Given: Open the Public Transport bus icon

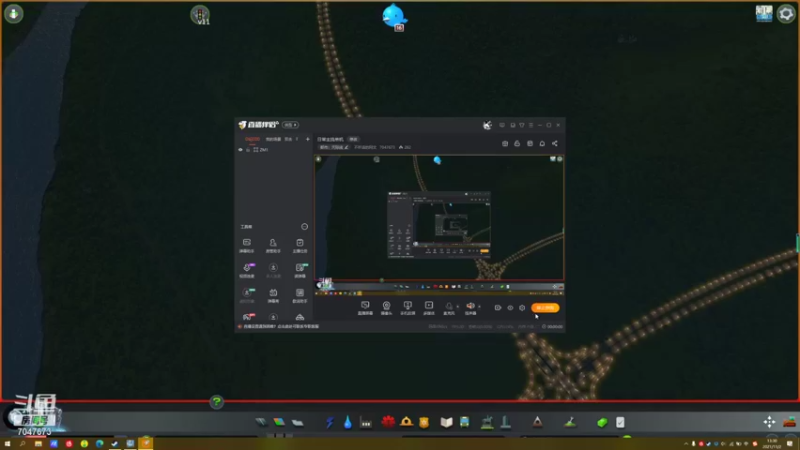Looking at the screenshot, I should tap(464, 422).
